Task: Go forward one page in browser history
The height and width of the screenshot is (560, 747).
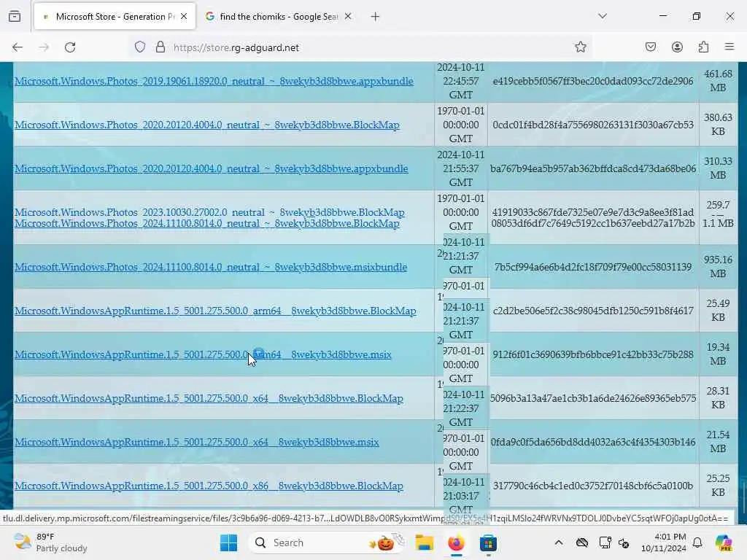Action: click(x=44, y=47)
